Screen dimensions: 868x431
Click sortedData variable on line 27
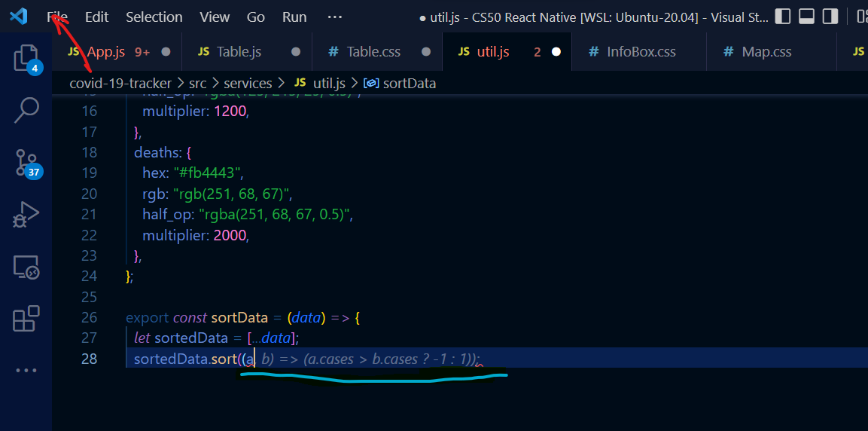click(191, 338)
